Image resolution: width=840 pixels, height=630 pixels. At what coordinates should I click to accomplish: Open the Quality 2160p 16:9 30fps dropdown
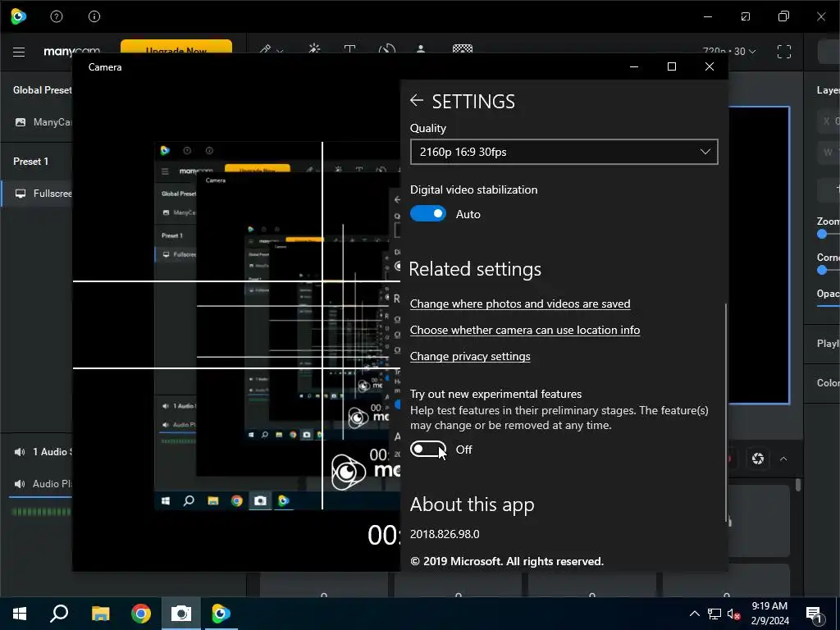coord(564,152)
